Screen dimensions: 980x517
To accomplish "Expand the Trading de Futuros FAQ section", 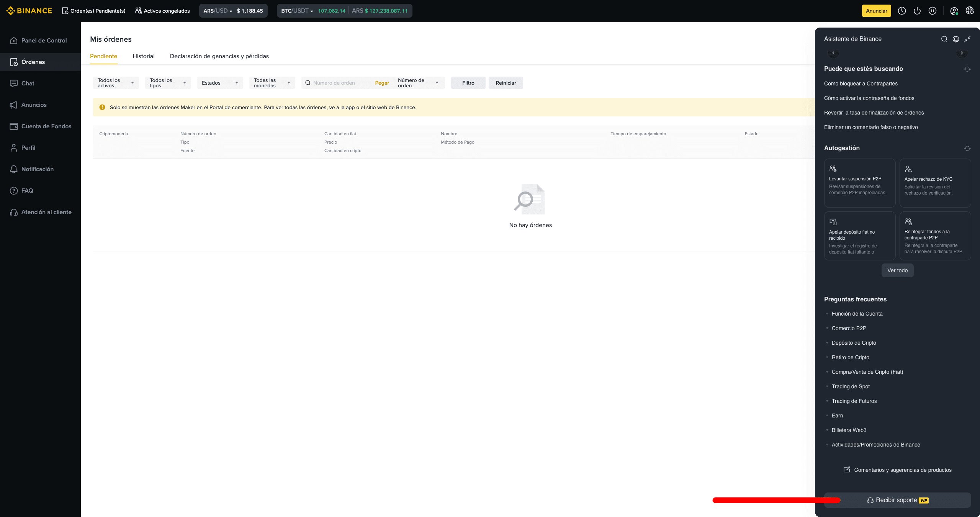I will (854, 401).
